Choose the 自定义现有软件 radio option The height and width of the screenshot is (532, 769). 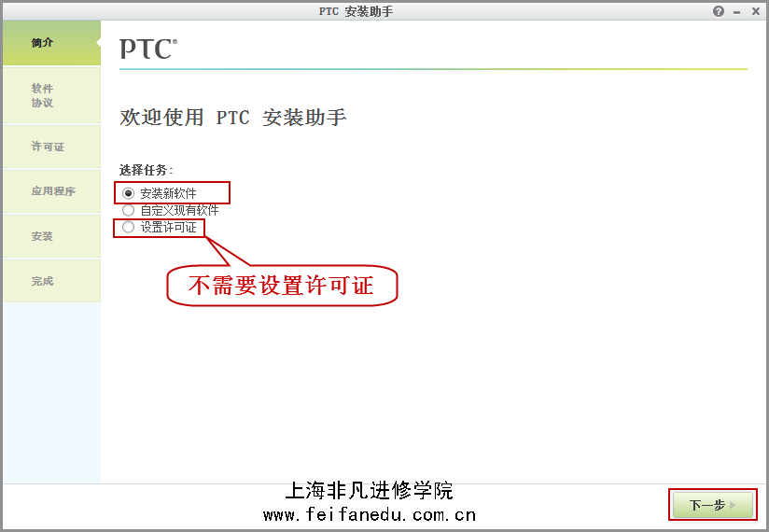tap(128, 210)
